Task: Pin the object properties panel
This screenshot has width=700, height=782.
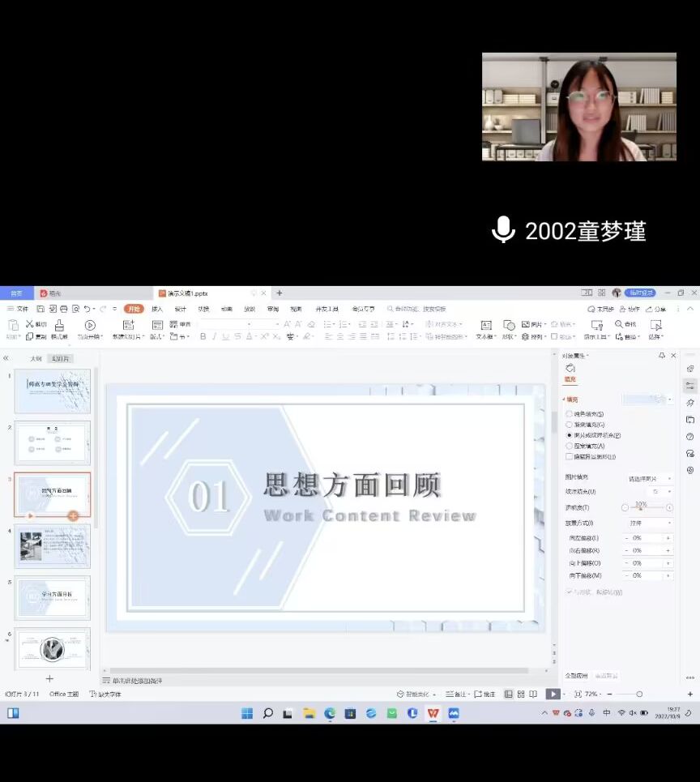Action: 662,356
